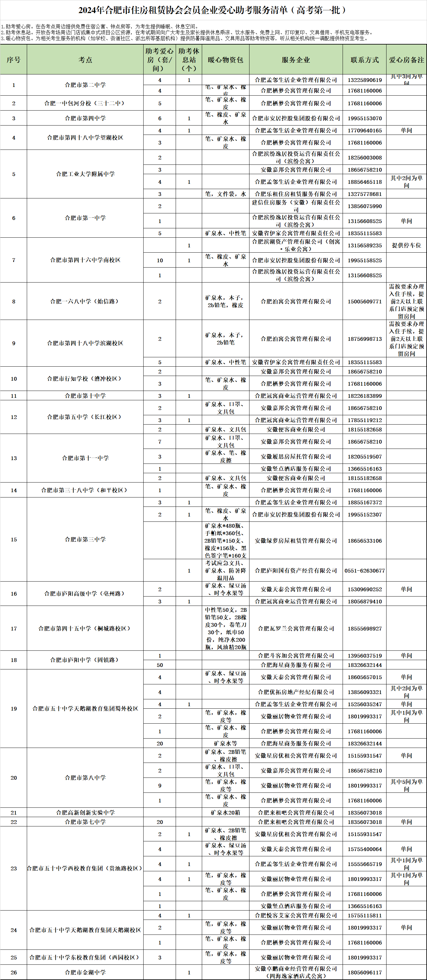Click phone number 18256003008

click(x=365, y=158)
